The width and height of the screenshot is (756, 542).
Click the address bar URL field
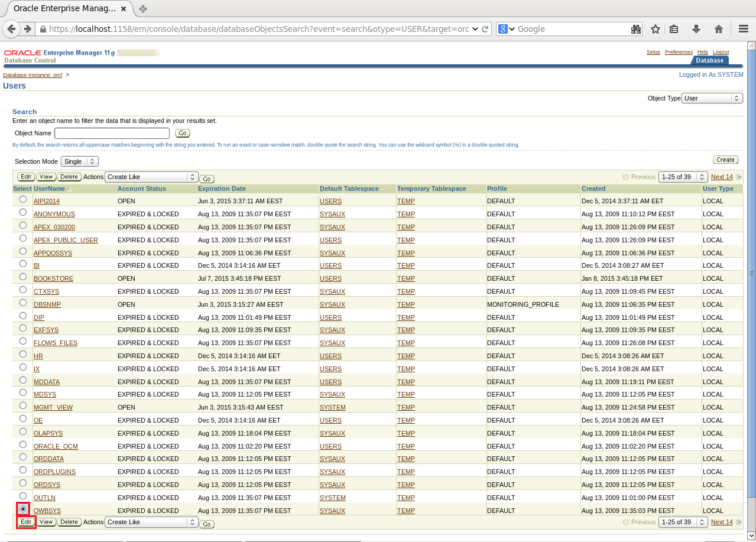pyautogui.click(x=260, y=29)
